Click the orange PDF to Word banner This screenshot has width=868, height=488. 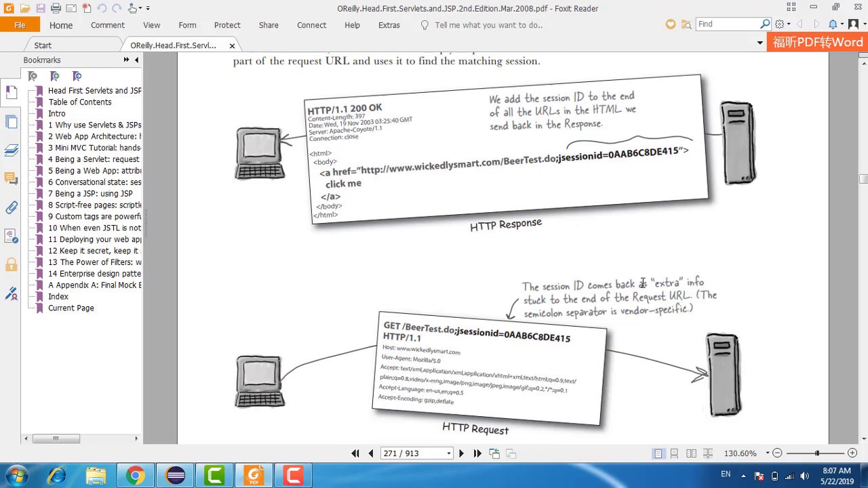tap(818, 42)
